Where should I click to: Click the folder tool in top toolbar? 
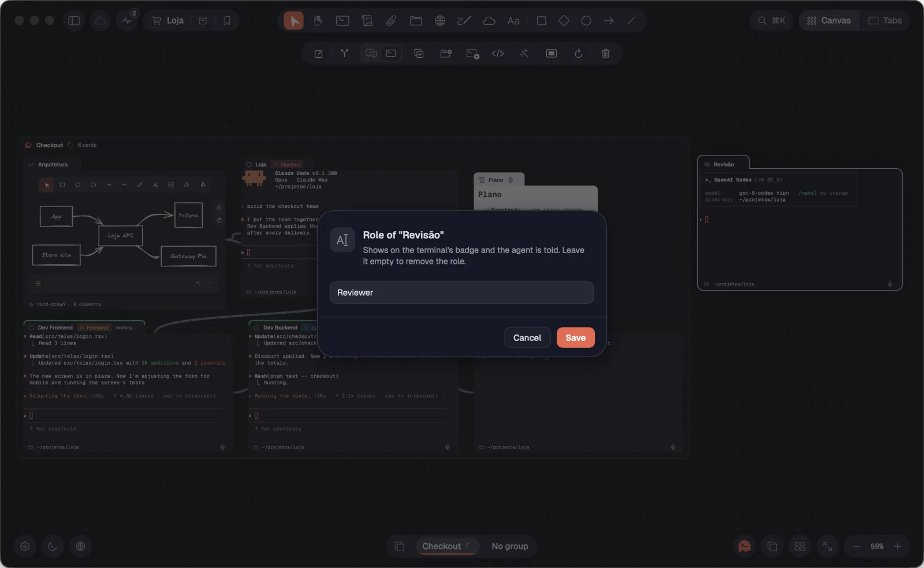pos(416,21)
